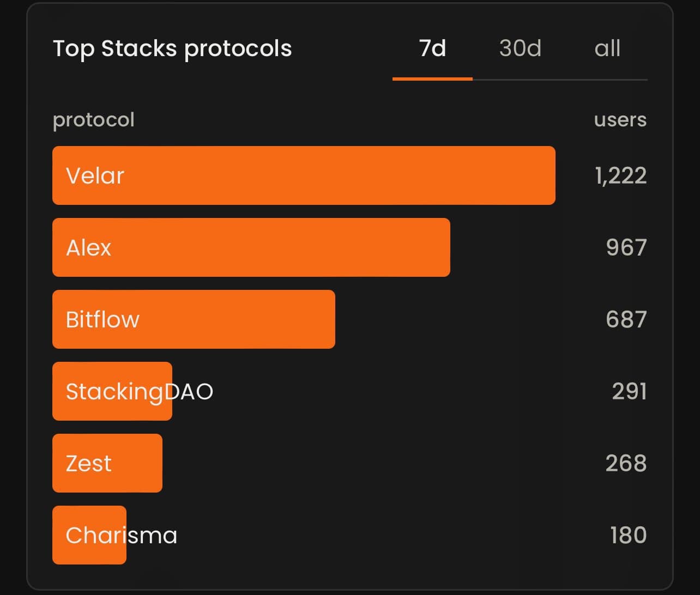Click the Velar protocol name text
This screenshot has height=595, width=700.
[x=95, y=176]
